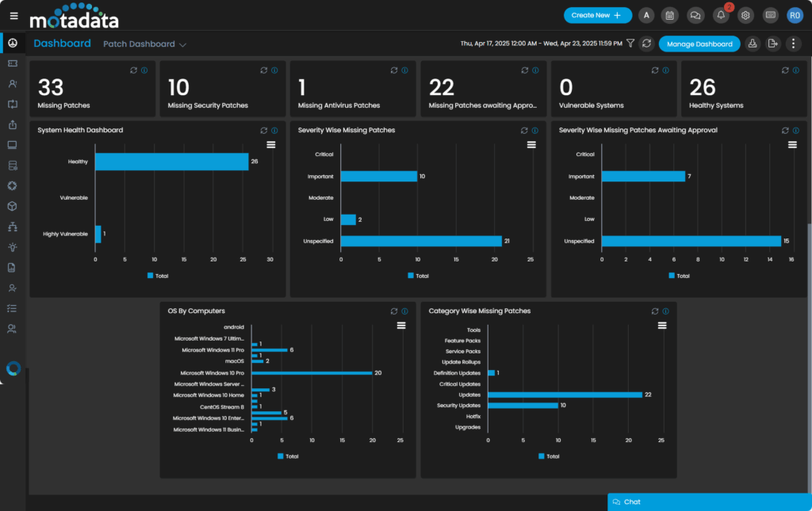Click info icon on Healthy Systems widget

coord(795,71)
